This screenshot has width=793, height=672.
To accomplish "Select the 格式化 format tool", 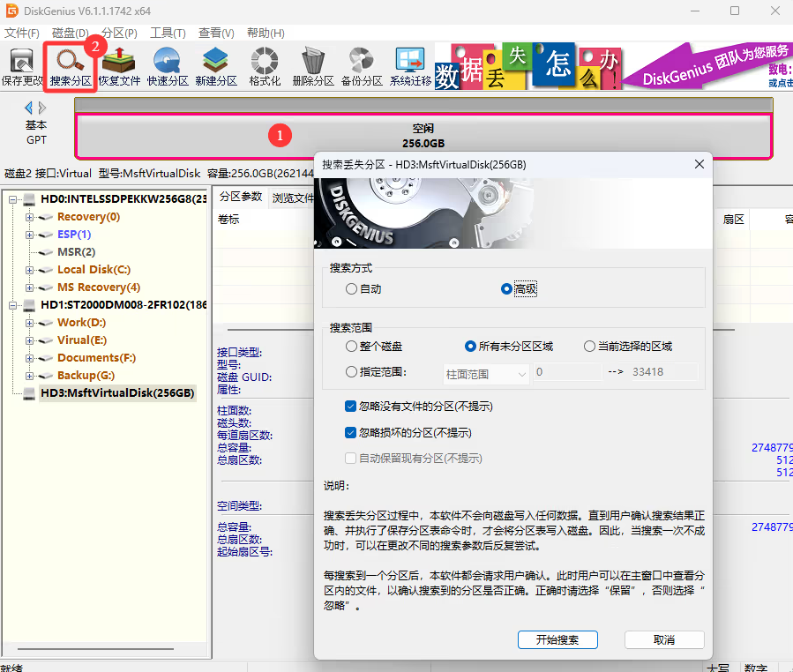I will tap(265, 67).
